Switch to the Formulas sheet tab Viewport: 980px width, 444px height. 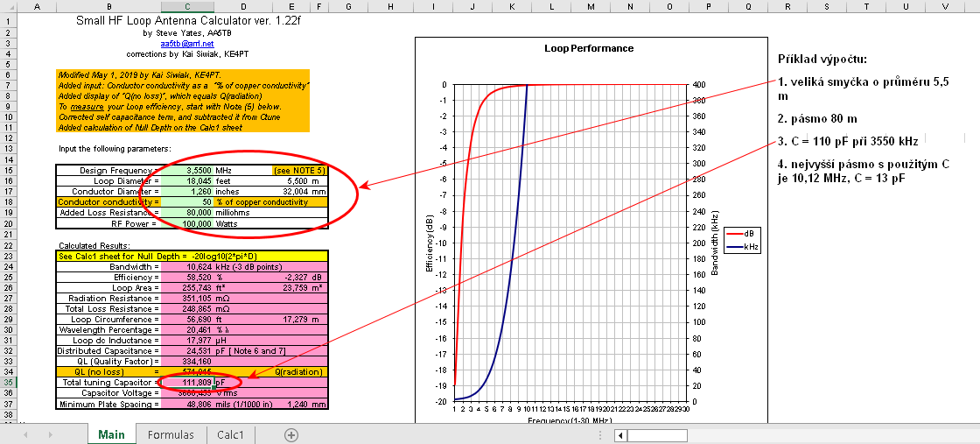pos(171,434)
